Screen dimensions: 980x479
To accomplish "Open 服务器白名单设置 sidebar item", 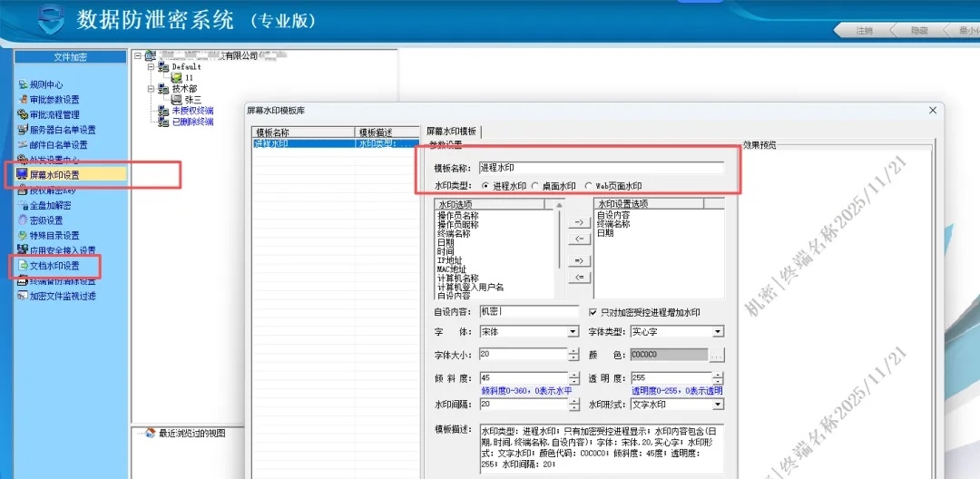I will [x=62, y=130].
